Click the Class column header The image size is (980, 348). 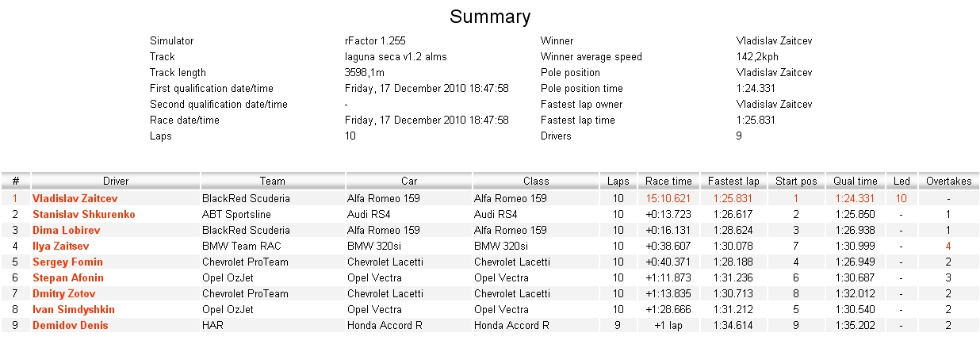(536, 181)
